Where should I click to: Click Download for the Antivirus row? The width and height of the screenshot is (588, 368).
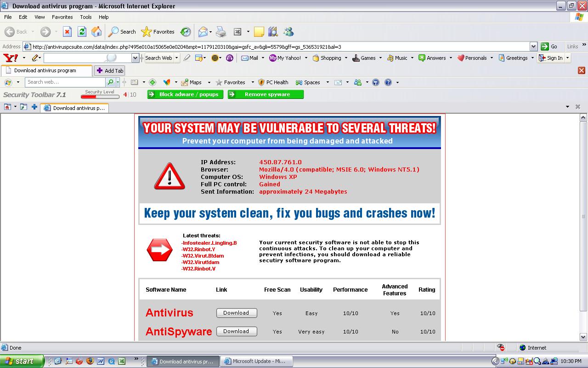(237, 313)
